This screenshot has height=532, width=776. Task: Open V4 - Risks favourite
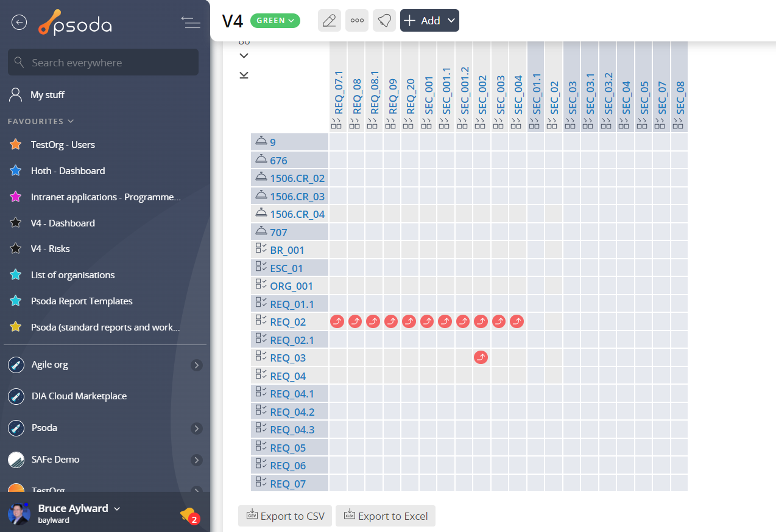(51, 249)
